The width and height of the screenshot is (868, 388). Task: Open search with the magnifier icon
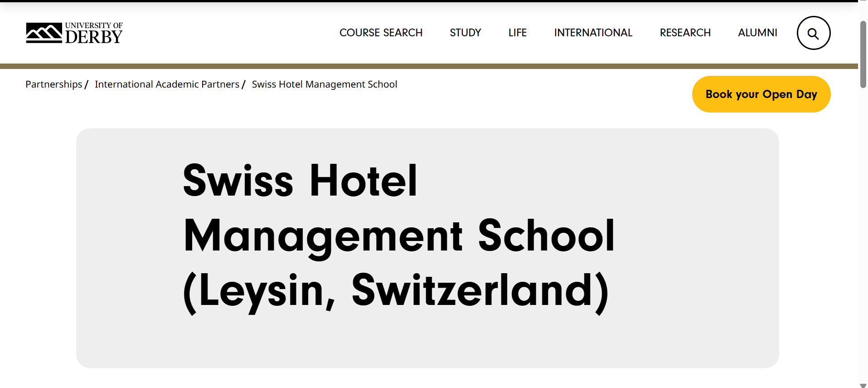click(x=813, y=33)
